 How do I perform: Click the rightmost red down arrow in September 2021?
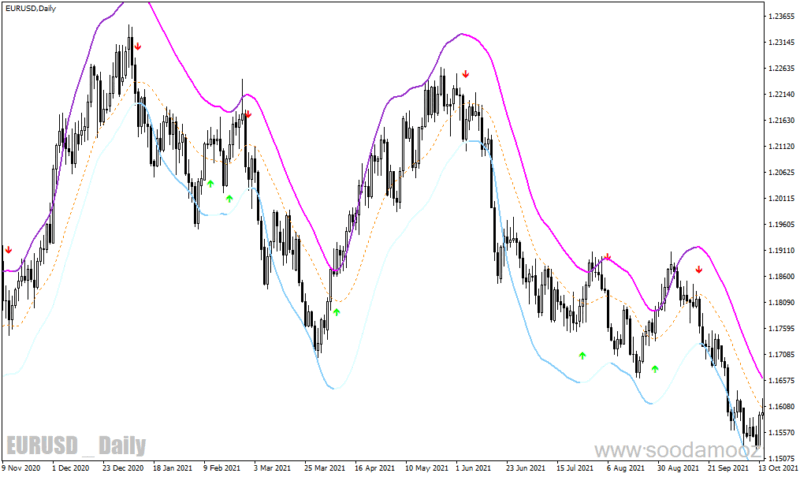pyautogui.click(x=699, y=269)
